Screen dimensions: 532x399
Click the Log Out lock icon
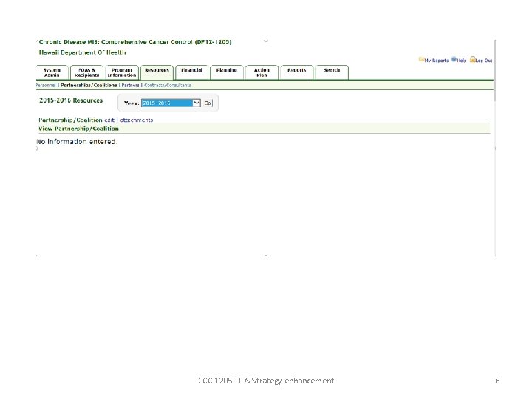pyautogui.click(x=472, y=59)
